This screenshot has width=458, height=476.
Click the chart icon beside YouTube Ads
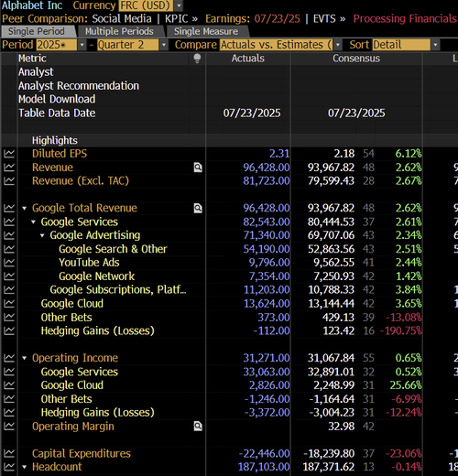[9, 263]
